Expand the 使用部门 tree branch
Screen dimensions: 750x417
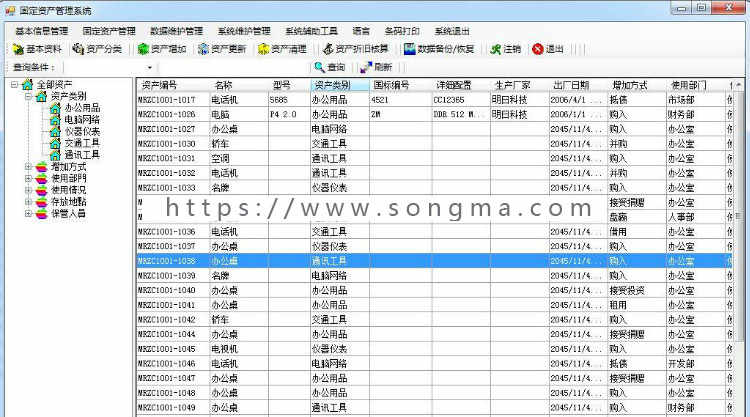(28, 178)
